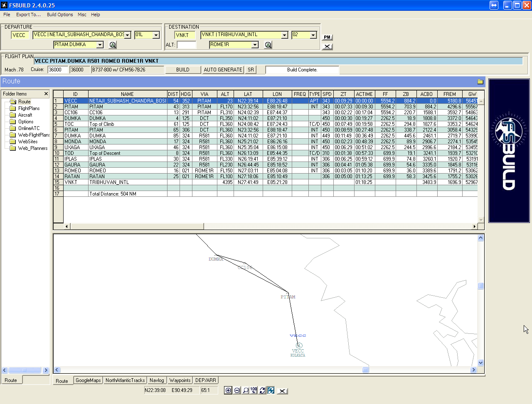Click yellow folder icon in Route header
This screenshot has height=404, width=532.
click(480, 82)
